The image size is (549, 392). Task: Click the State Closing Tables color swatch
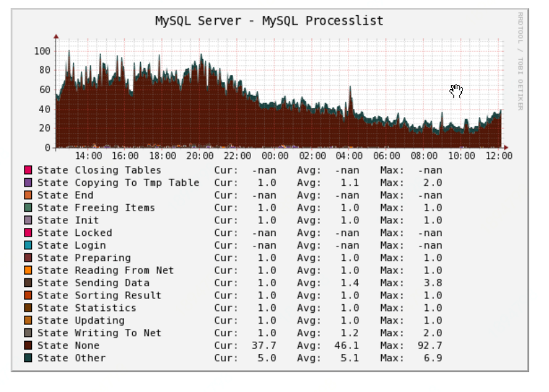click(x=28, y=171)
